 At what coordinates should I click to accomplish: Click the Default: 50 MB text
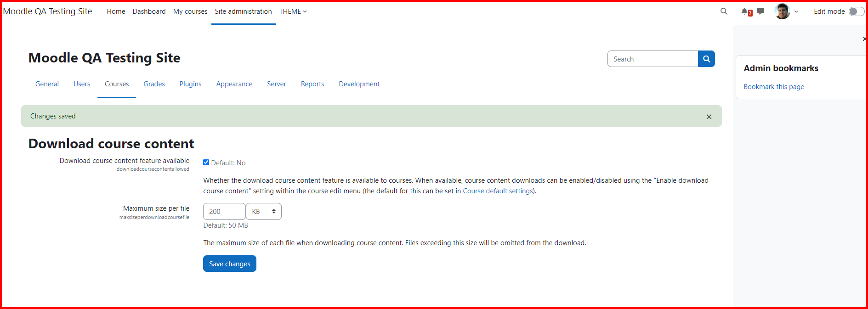[226, 225]
